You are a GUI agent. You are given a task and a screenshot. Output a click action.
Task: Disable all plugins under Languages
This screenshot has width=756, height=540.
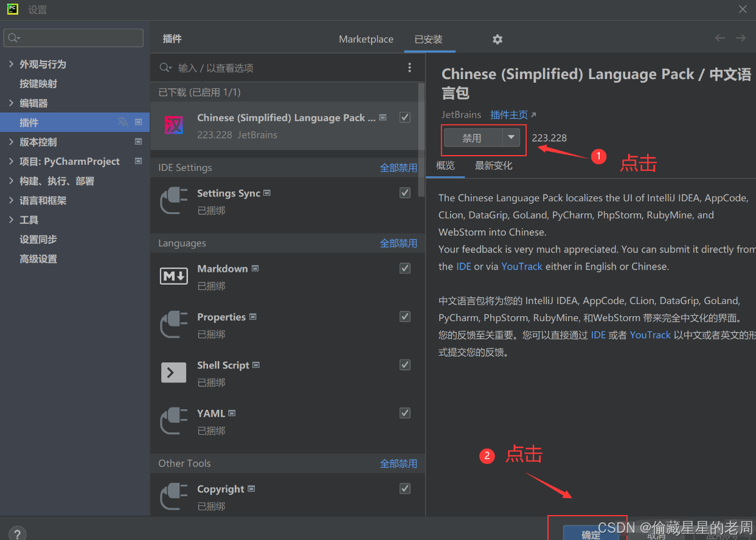[x=398, y=243]
